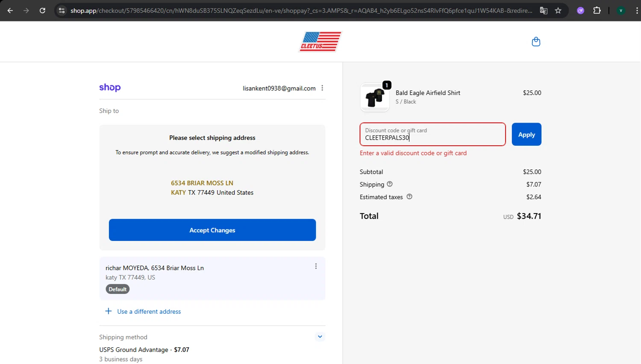641x364 pixels.
Task: Reload the checkout page
Action: tap(42, 11)
